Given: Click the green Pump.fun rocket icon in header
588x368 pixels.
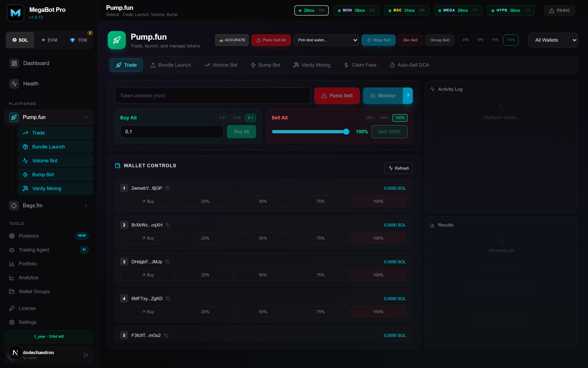Looking at the screenshot, I should click(117, 40).
